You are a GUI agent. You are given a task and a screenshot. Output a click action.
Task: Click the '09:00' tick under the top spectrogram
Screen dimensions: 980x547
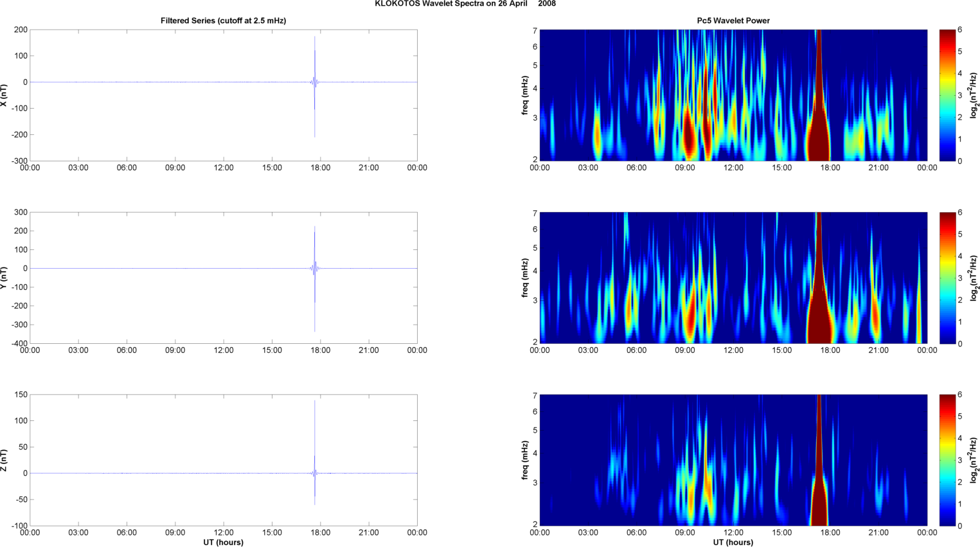[x=685, y=168]
